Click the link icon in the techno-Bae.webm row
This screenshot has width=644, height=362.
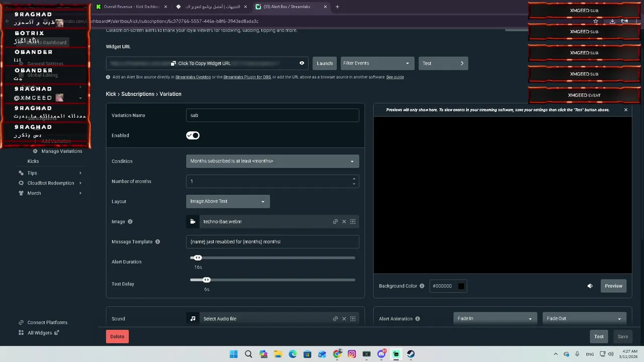[335, 222]
